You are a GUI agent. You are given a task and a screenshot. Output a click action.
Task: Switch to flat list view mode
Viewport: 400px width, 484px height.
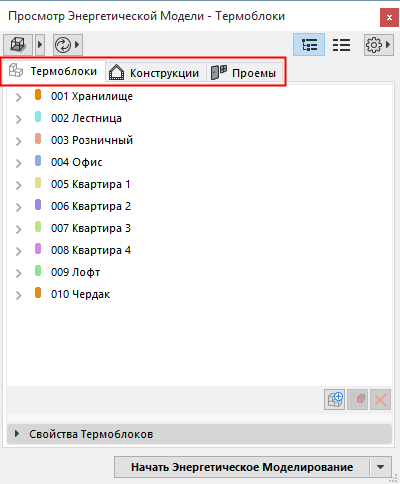pos(341,44)
